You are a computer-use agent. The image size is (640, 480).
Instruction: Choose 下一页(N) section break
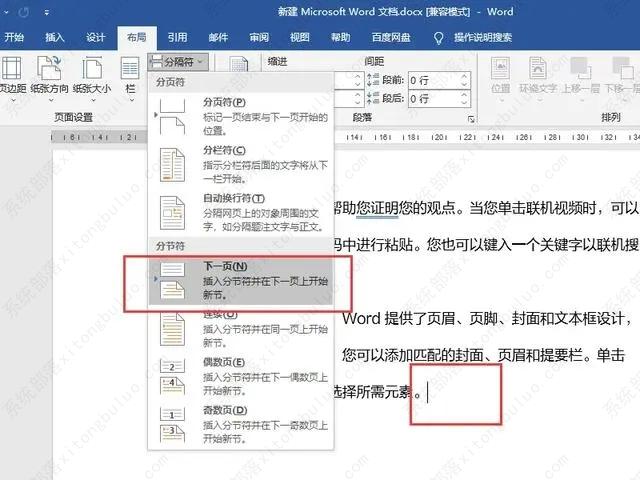241,281
